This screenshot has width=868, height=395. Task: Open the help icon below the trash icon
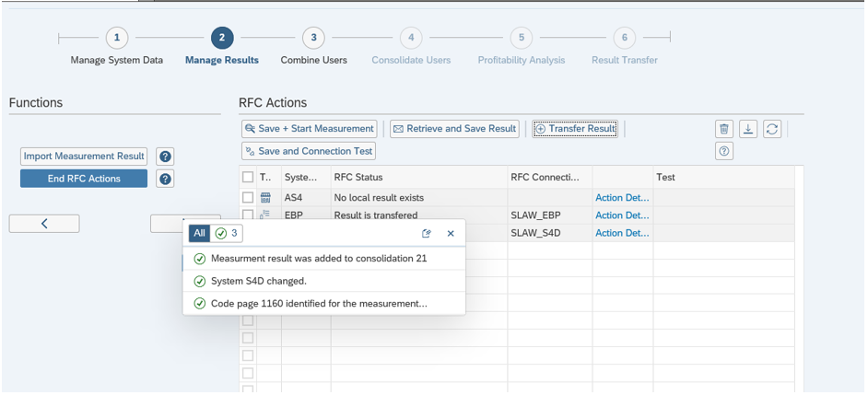723,151
